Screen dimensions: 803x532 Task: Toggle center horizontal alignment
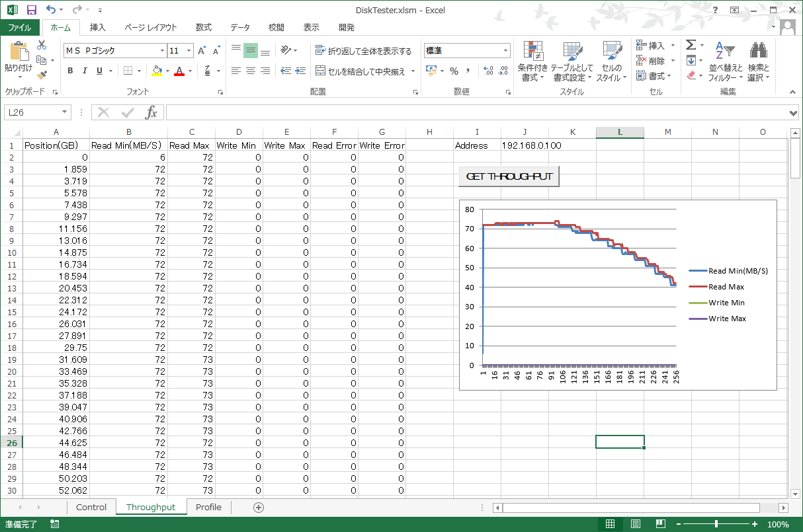click(x=251, y=71)
